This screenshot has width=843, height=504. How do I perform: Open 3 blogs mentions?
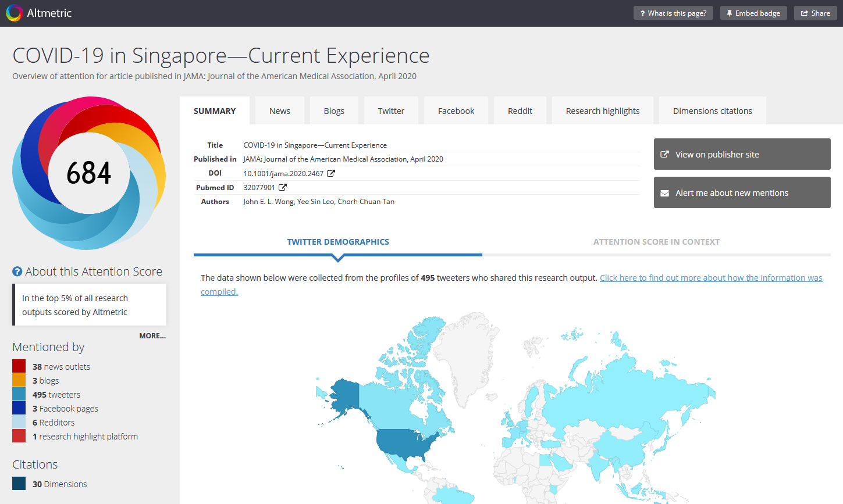45,381
